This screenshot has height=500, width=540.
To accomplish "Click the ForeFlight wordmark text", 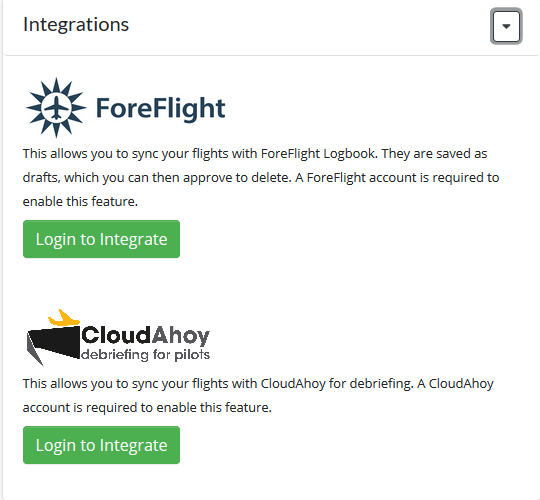I will click(x=160, y=108).
